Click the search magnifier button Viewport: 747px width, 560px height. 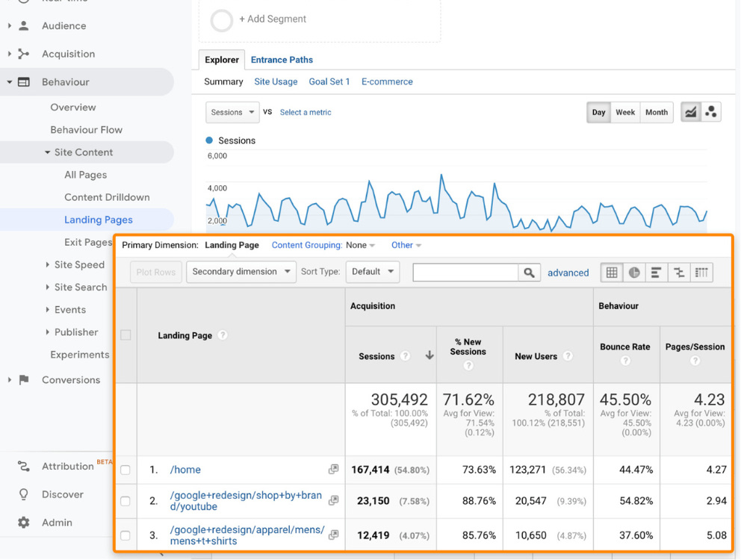pyautogui.click(x=529, y=273)
